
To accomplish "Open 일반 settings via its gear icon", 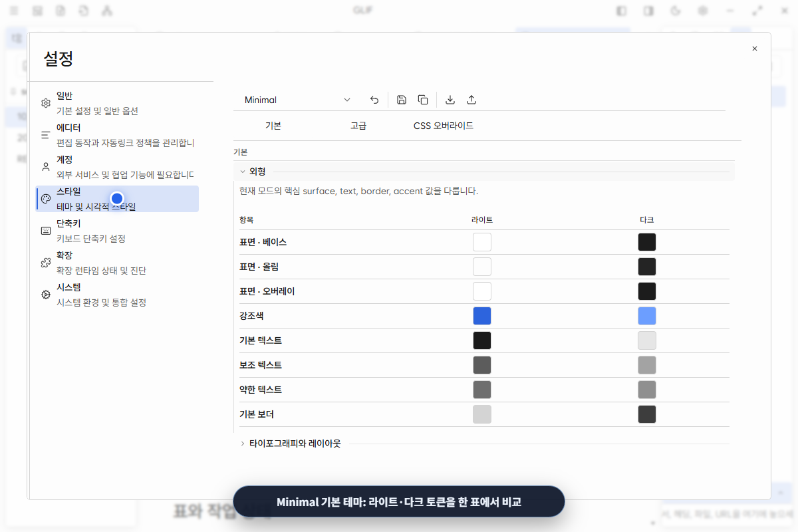I will click(x=46, y=103).
